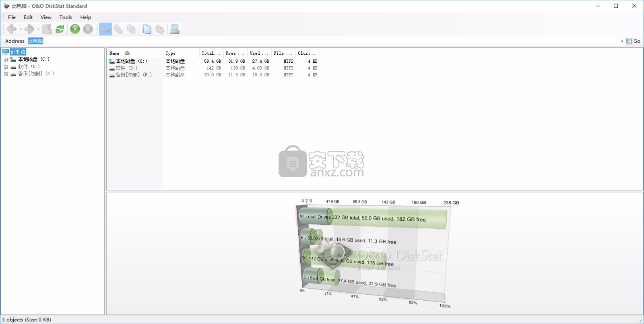Click the E:\ 30.0 GB chart bar

click(x=312, y=237)
